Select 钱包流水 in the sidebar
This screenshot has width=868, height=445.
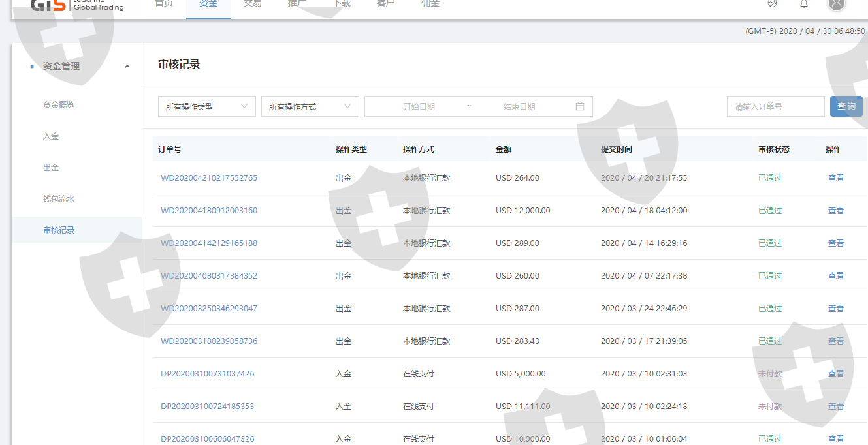(x=59, y=199)
